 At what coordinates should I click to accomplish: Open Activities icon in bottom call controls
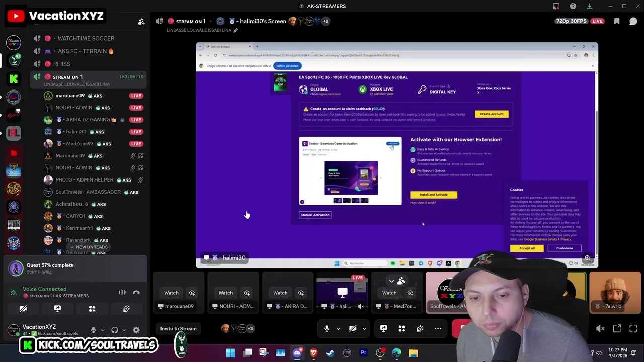click(x=401, y=329)
